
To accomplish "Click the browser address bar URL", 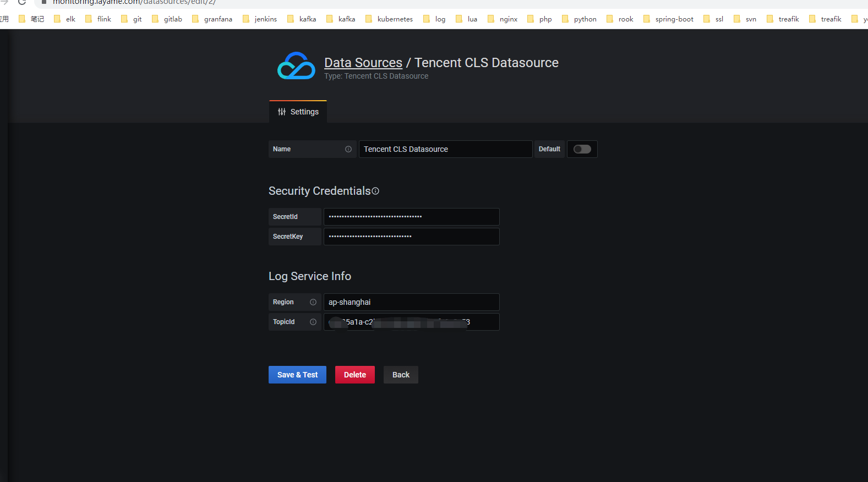I will point(134,2).
